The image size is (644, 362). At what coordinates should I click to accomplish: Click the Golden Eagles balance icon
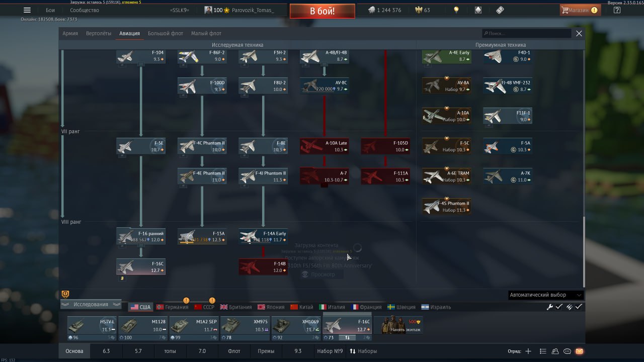point(418,10)
